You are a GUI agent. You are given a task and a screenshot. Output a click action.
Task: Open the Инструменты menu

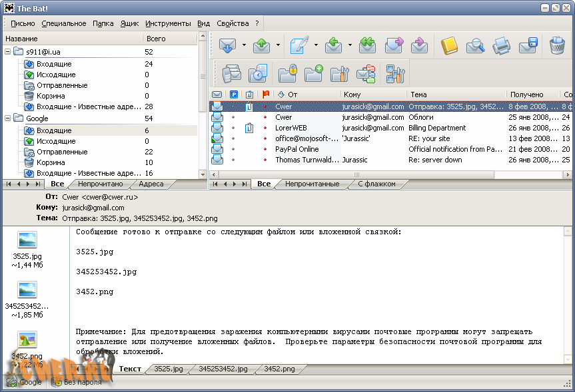pyautogui.click(x=168, y=23)
